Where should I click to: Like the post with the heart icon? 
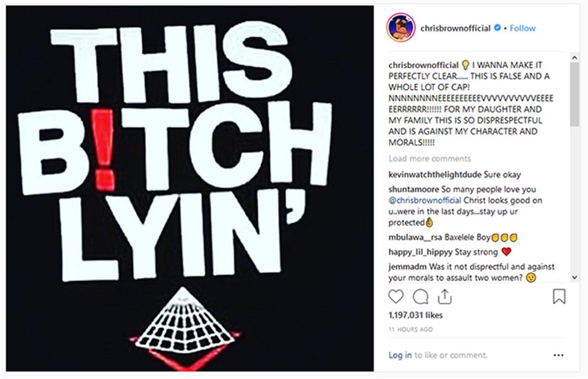coord(395,297)
